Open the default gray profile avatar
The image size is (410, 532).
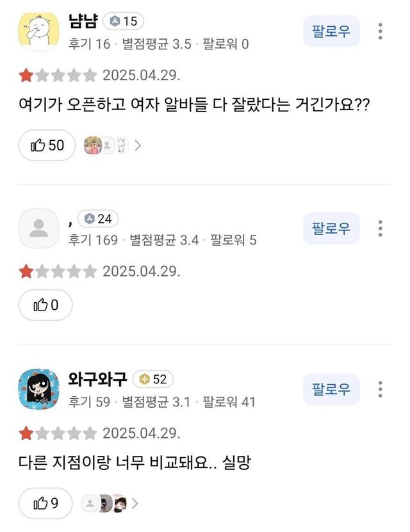click(39, 229)
